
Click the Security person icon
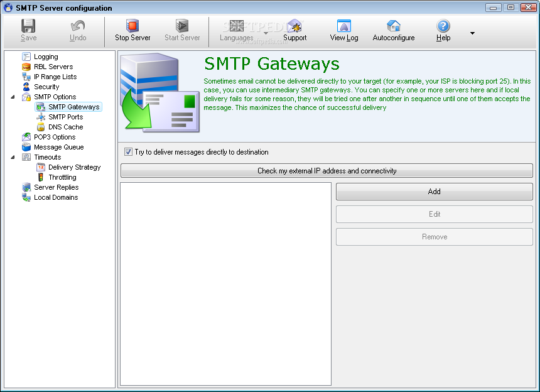[x=26, y=87]
